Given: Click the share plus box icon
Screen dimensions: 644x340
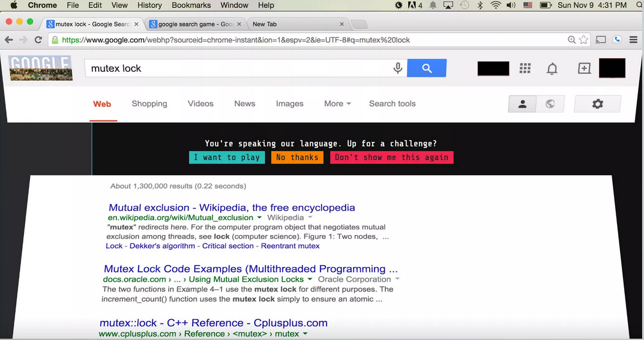Looking at the screenshot, I should 584,68.
